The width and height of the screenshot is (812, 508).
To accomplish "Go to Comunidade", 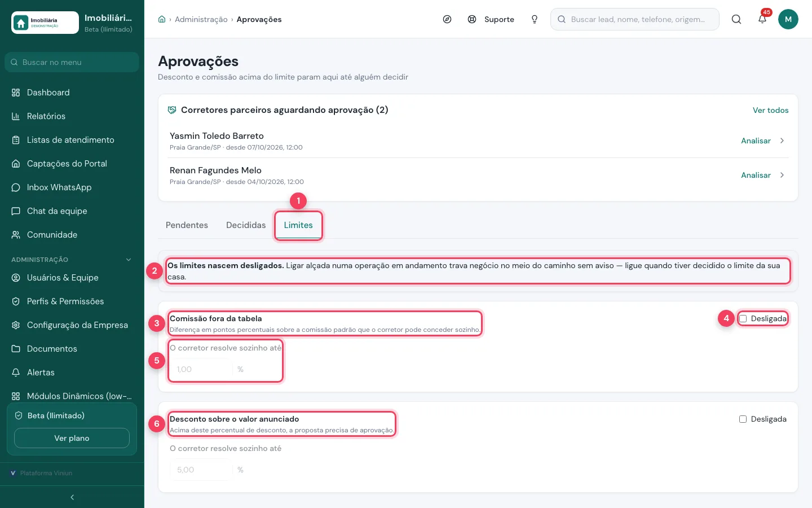I will 72,235.
